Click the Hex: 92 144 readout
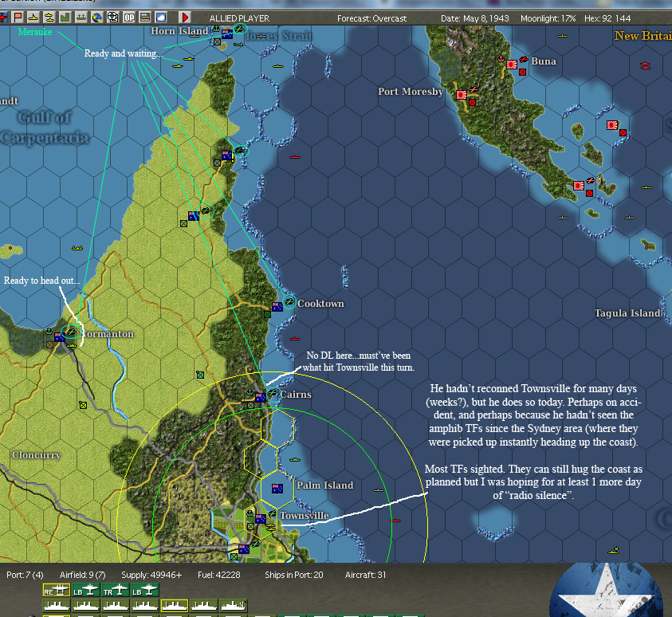This screenshot has width=672, height=617. point(607,18)
